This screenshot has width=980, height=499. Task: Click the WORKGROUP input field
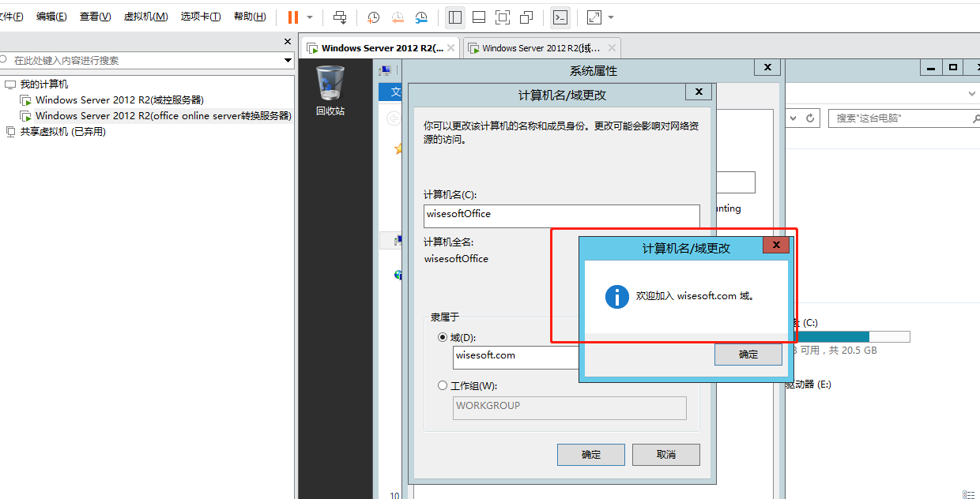570,407
